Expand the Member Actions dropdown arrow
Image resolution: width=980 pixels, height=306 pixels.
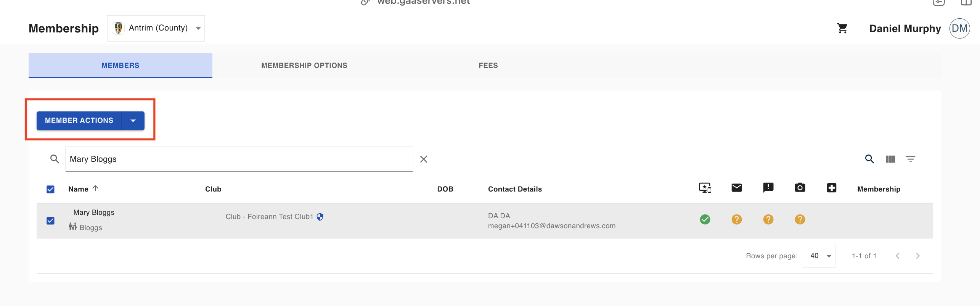click(x=133, y=121)
